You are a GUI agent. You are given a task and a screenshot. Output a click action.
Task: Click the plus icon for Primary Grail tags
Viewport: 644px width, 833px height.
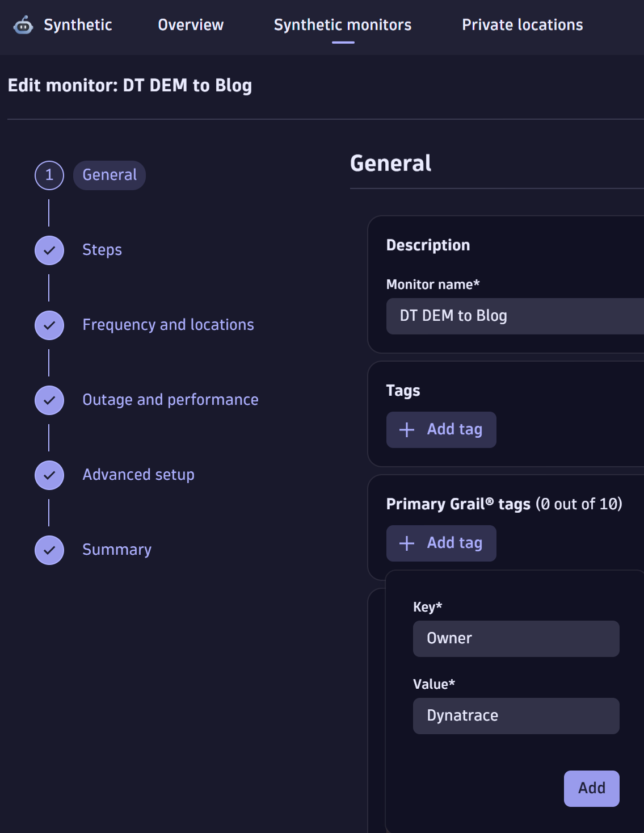pyautogui.click(x=406, y=543)
